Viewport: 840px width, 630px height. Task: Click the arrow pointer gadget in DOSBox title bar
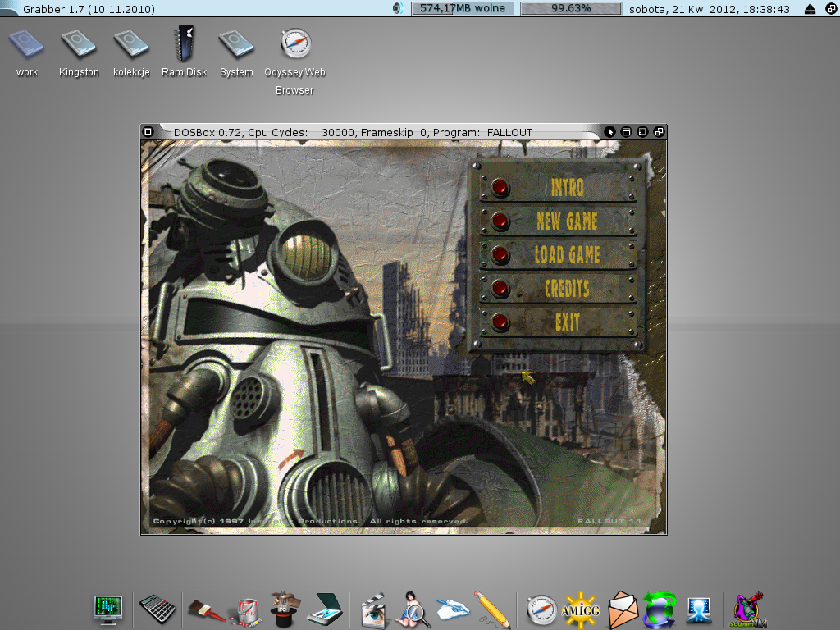click(x=609, y=132)
